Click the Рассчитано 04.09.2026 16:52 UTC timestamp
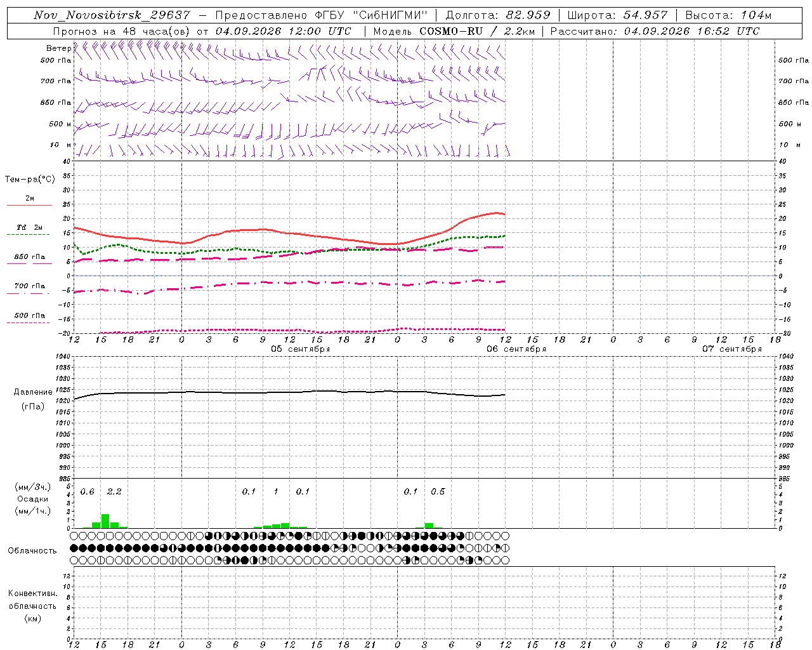This screenshot has height=650, width=812. 655,31
